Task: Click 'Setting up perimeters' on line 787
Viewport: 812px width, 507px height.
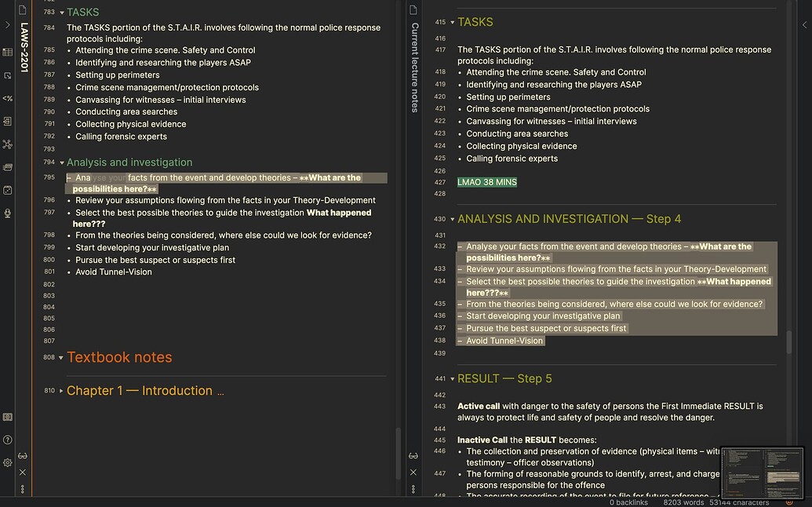Action: pyautogui.click(x=118, y=75)
